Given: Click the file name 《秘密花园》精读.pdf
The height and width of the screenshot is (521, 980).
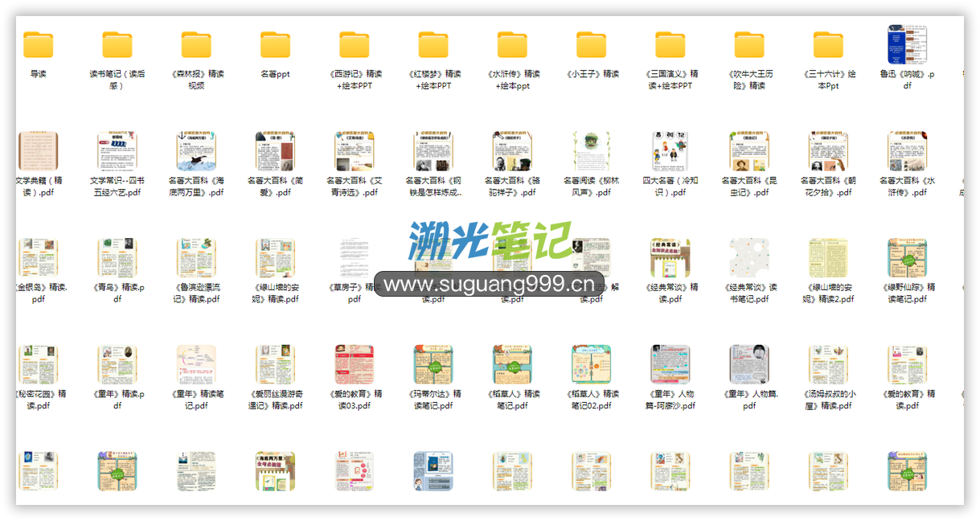Looking at the screenshot, I should click(x=41, y=400).
